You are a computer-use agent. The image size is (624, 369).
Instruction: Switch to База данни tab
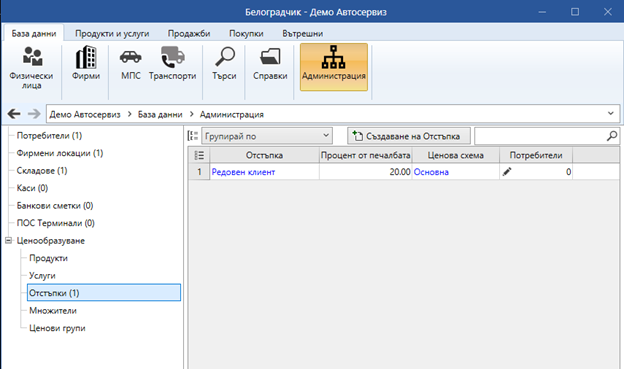(34, 33)
